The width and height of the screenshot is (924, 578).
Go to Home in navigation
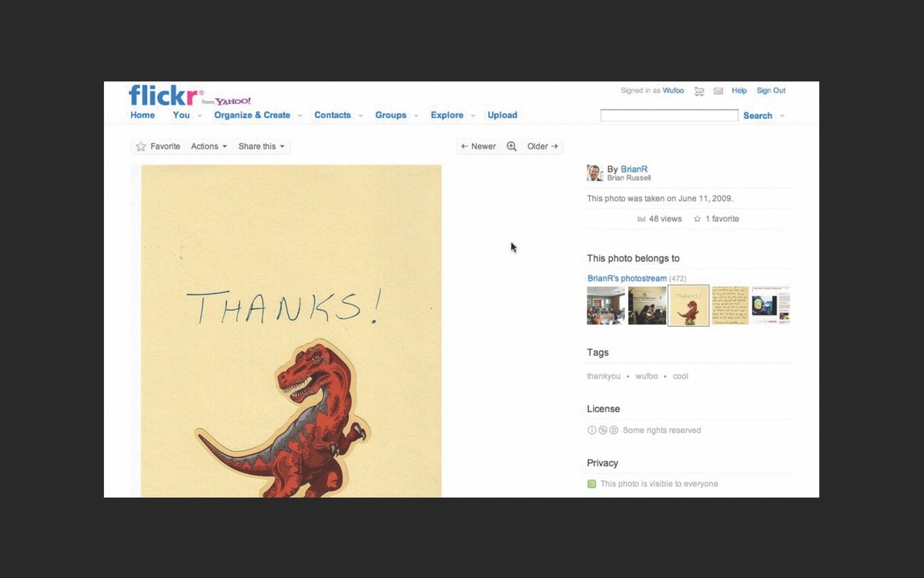pos(142,115)
